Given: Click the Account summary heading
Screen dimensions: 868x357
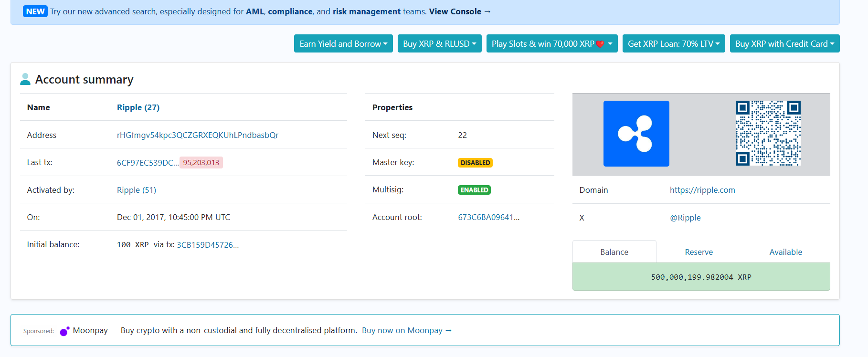Looking at the screenshot, I should point(84,79).
